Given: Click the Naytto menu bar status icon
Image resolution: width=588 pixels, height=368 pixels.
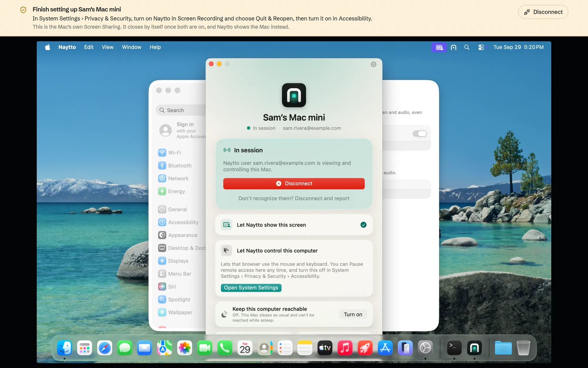Looking at the screenshot, I should click(453, 47).
